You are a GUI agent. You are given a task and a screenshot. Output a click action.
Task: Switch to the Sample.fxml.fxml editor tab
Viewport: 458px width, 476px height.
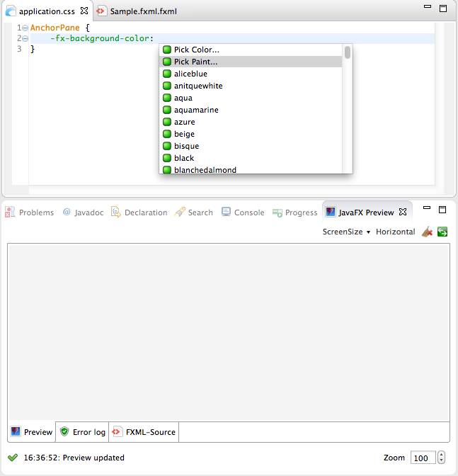pos(137,11)
